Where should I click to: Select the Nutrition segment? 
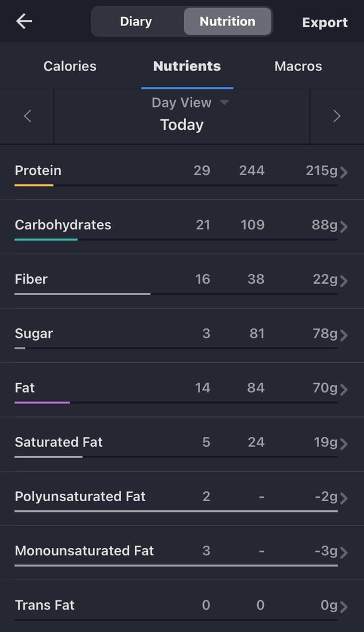(x=227, y=22)
